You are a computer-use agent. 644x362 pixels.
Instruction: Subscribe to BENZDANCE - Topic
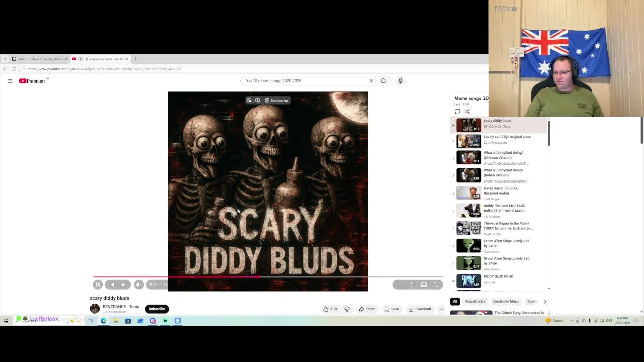pos(156,309)
